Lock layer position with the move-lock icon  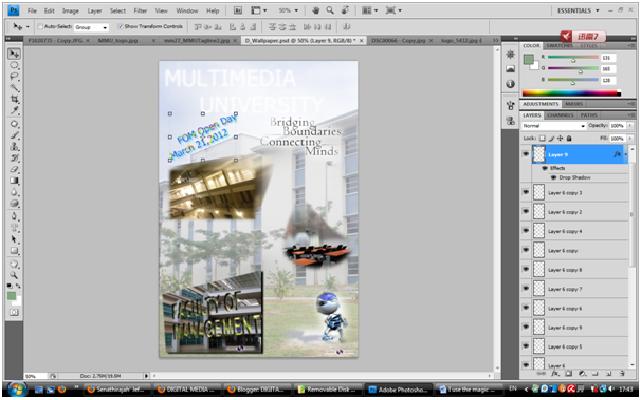pyautogui.click(x=560, y=138)
